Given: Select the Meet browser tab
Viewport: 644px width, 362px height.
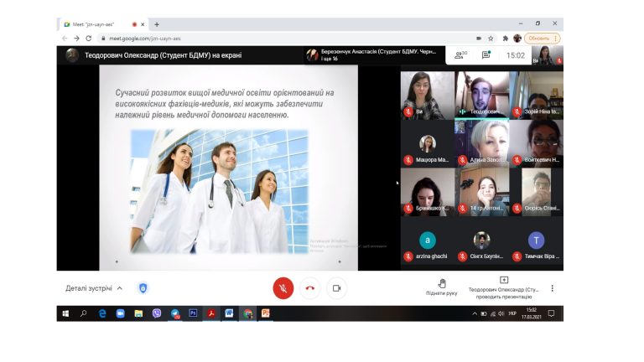Looking at the screenshot, I should (x=99, y=24).
